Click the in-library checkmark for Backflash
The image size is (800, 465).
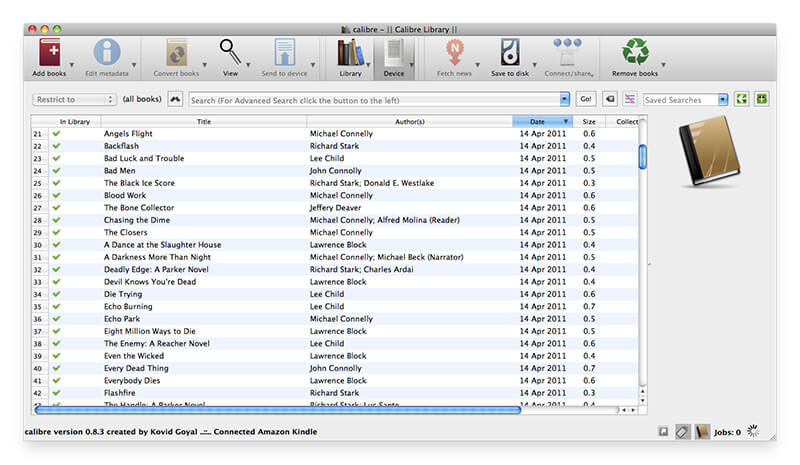click(56, 146)
